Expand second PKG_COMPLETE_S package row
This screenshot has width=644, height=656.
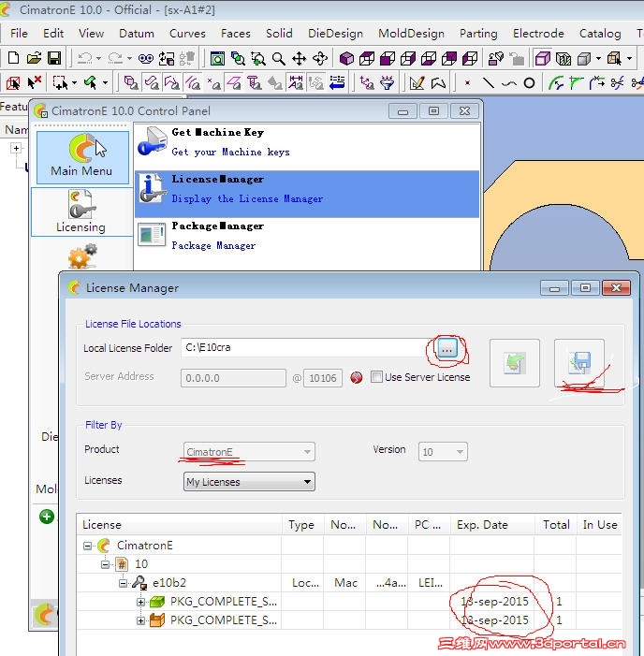tap(141, 620)
